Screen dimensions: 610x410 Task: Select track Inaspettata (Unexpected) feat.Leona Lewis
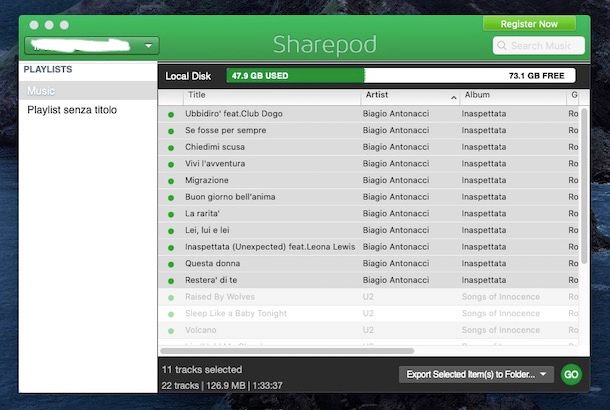[x=368, y=247]
